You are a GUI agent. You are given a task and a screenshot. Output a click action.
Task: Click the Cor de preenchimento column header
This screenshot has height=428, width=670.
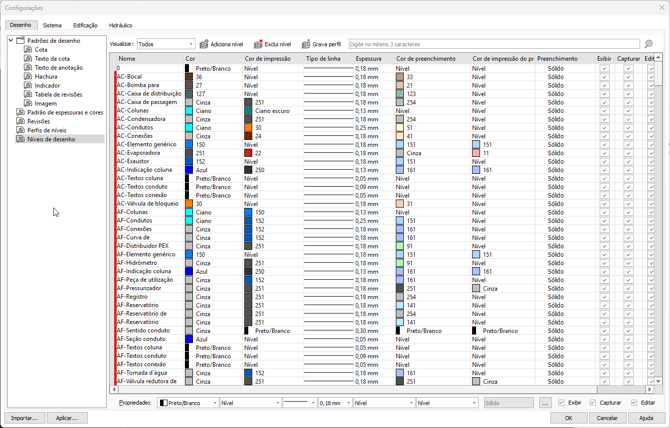click(x=432, y=59)
